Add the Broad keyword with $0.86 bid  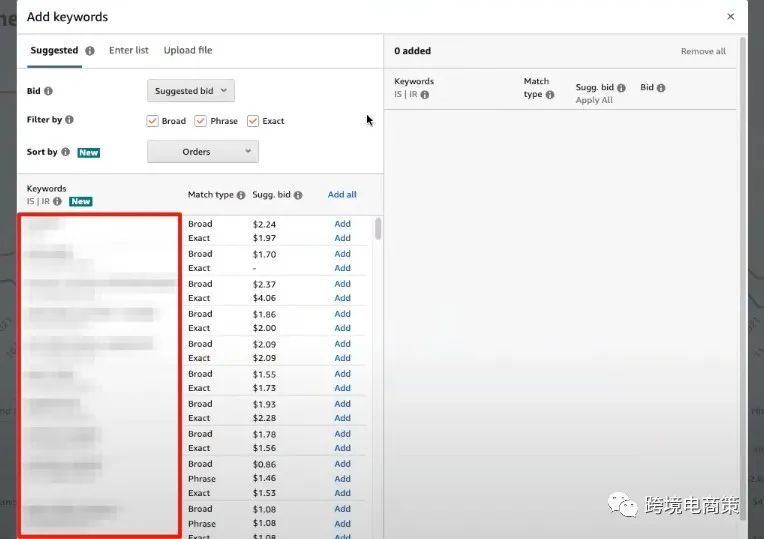343,464
